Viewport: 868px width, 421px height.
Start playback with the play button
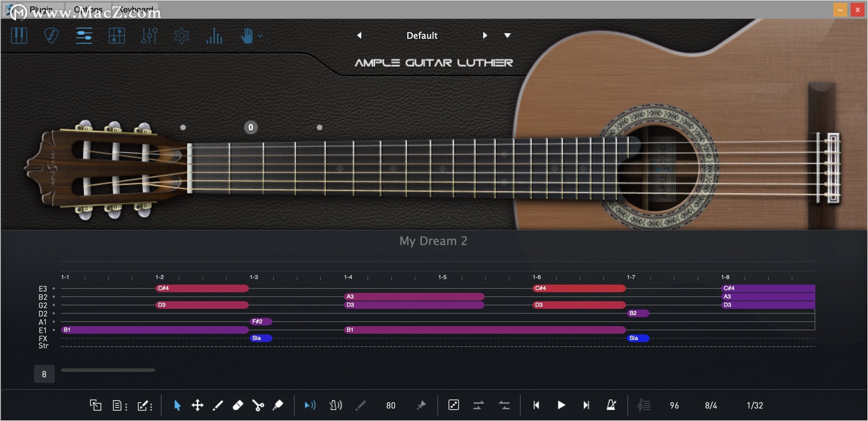tap(561, 405)
